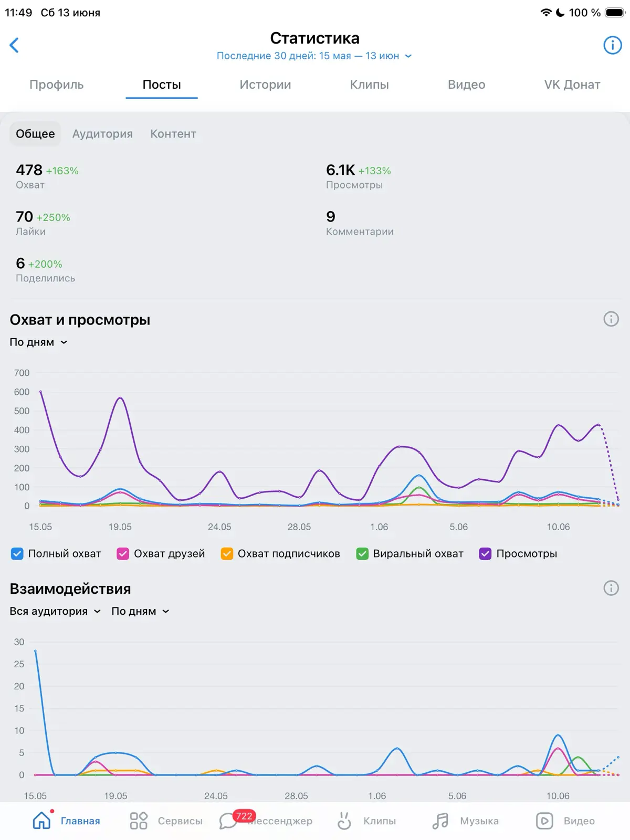Open the date range dropdown Последние 30 дней
Image resolution: width=630 pixels, height=840 pixels.
pyautogui.click(x=314, y=56)
